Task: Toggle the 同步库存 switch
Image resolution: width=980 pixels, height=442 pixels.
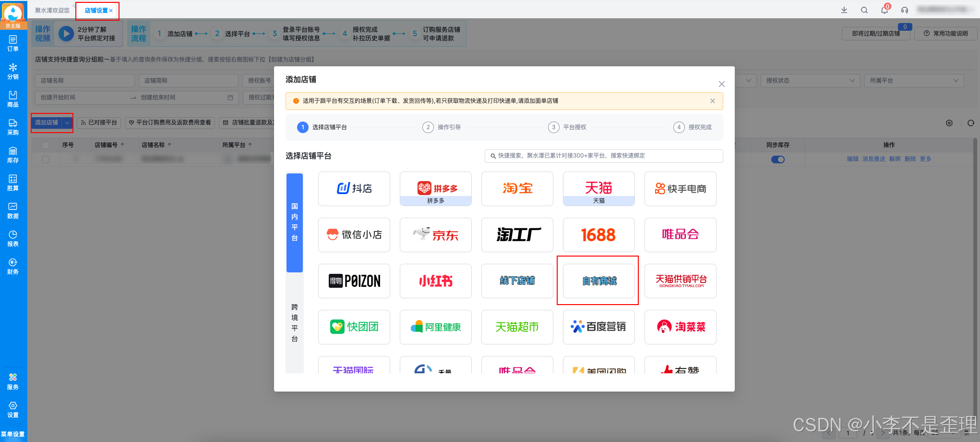Action: point(778,160)
